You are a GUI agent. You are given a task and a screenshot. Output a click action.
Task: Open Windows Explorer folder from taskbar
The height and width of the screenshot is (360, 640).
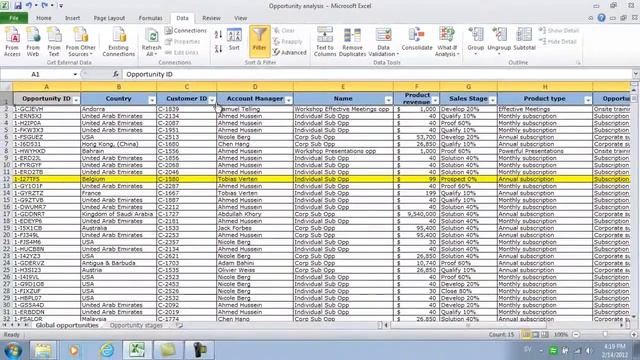[42, 350]
